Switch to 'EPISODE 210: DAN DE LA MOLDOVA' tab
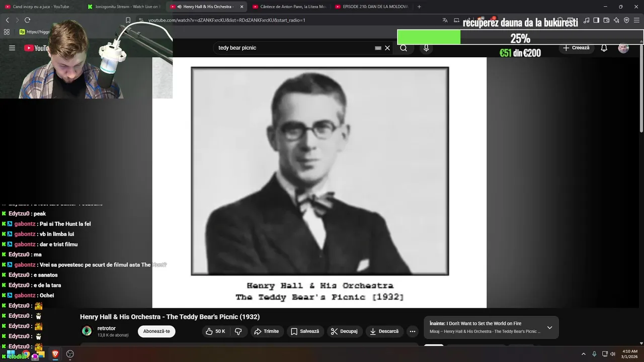 pyautogui.click(x=371, y=7)
